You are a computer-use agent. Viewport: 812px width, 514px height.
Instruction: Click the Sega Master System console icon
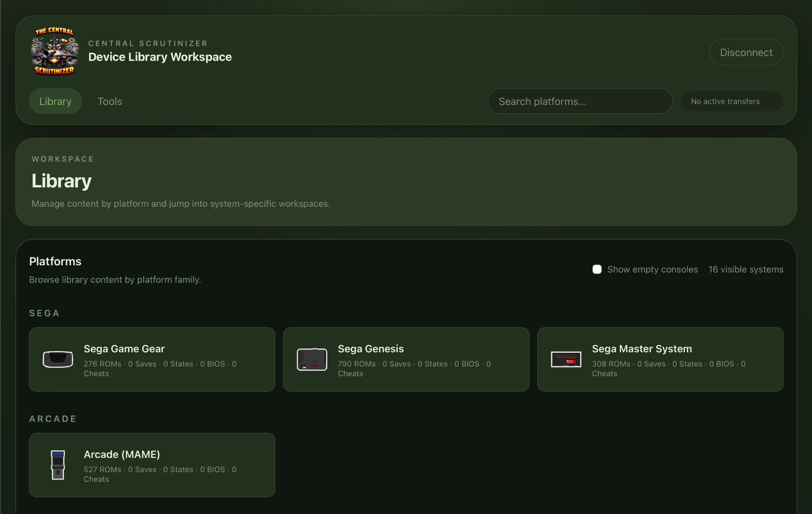click(x=566, y=359)
